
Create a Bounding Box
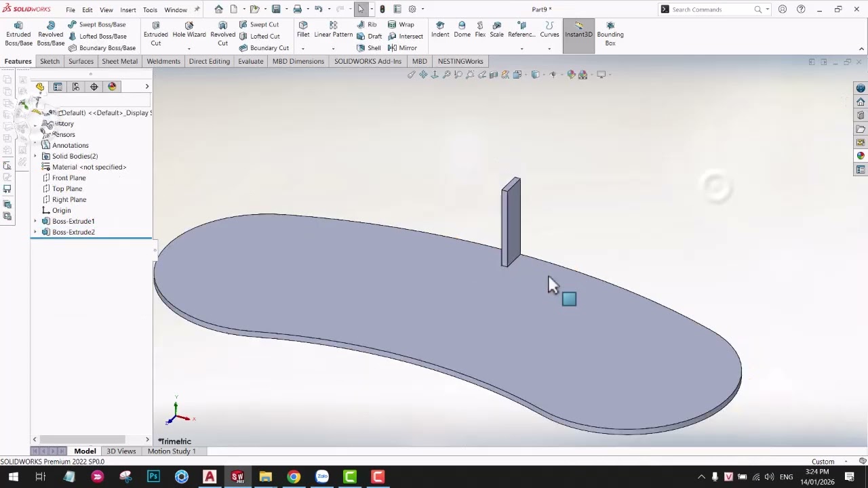(x=610, y=34)
